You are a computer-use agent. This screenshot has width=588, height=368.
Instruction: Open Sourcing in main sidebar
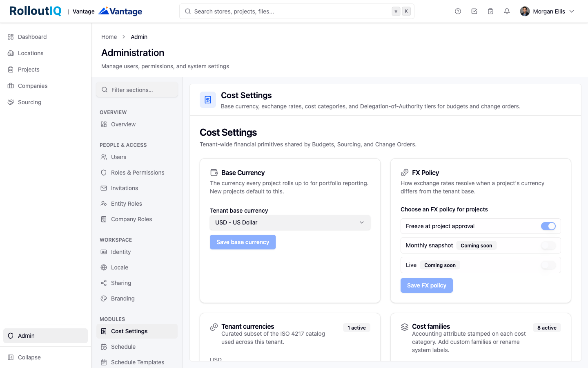tap(46, 102)
